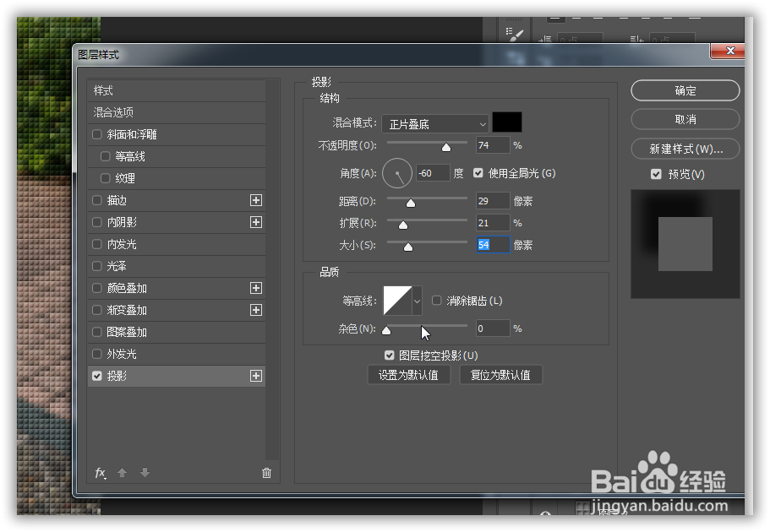Add another Inner Shadow (内阴影) with plus

pos(256,222)
